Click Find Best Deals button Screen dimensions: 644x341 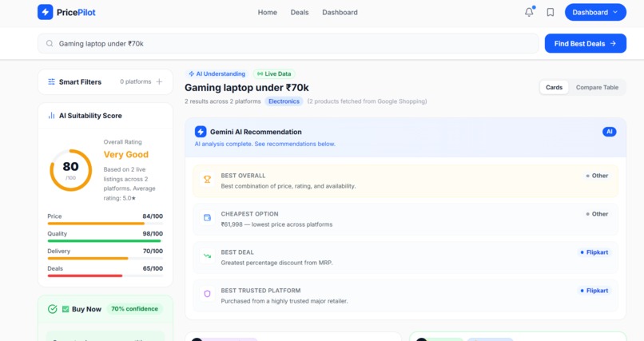585,43
